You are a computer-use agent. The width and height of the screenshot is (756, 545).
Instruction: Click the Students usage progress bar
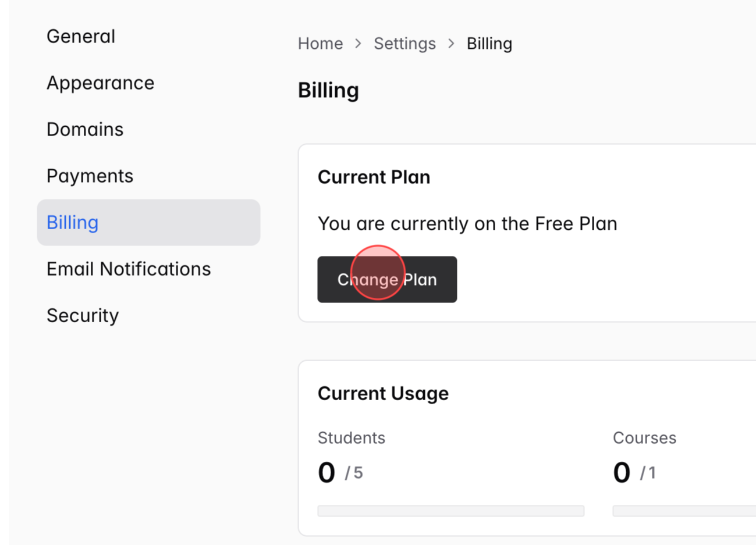451,510
